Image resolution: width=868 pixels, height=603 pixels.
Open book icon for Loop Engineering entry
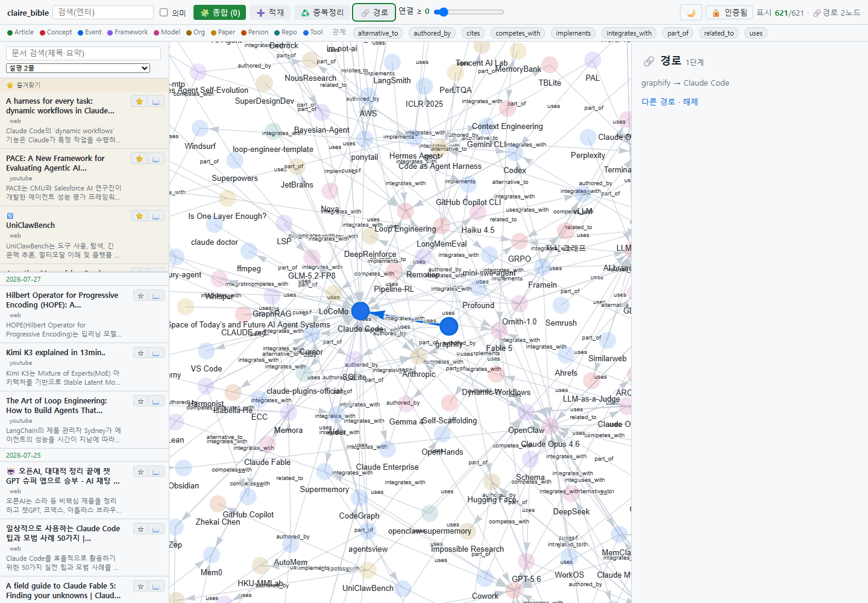click(x=156, y=401)
